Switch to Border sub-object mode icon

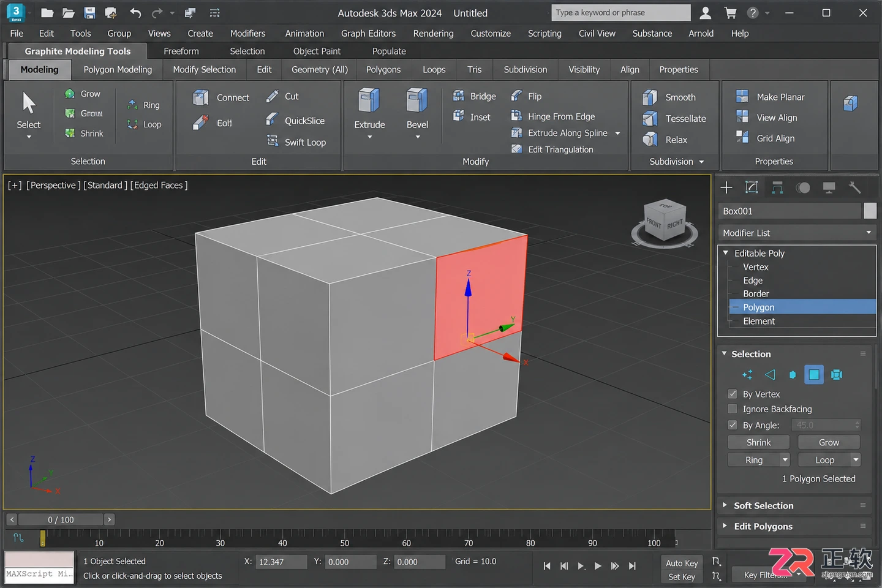(793, 374)
